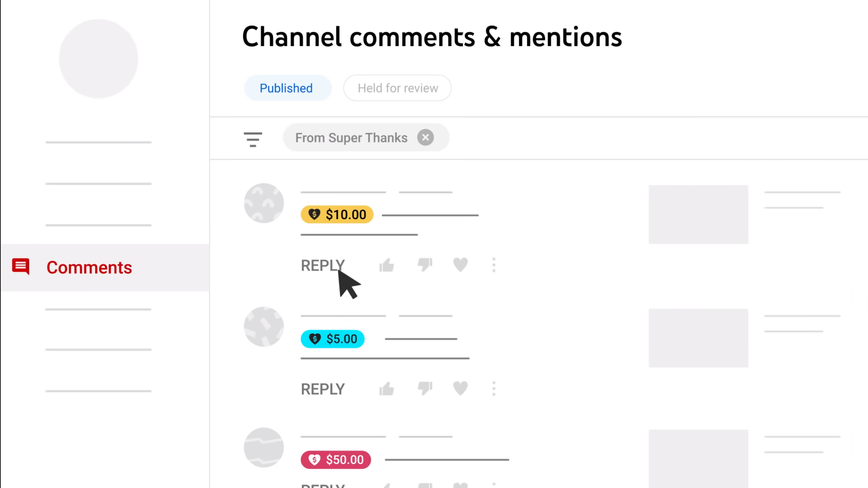This screenshot has height=488, width=868.
Task: Give a creator heart to the $5.00 comment
Action: (460, 389)
